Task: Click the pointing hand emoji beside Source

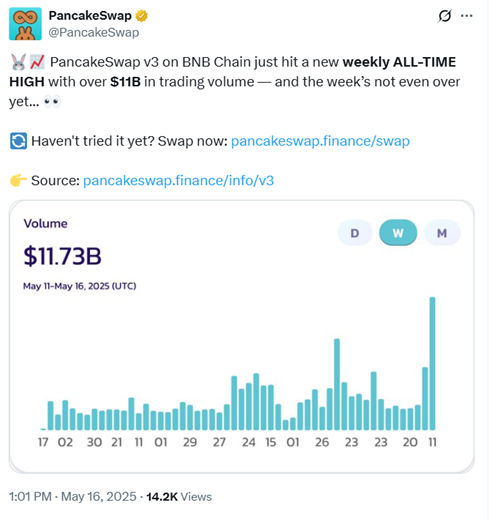Action: point(18,180)
